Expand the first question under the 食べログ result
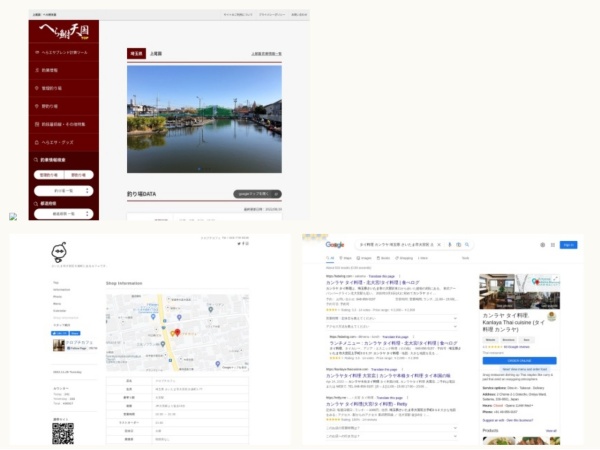The width and height of the screenshot is (600, 450). (x=391, y=318)
